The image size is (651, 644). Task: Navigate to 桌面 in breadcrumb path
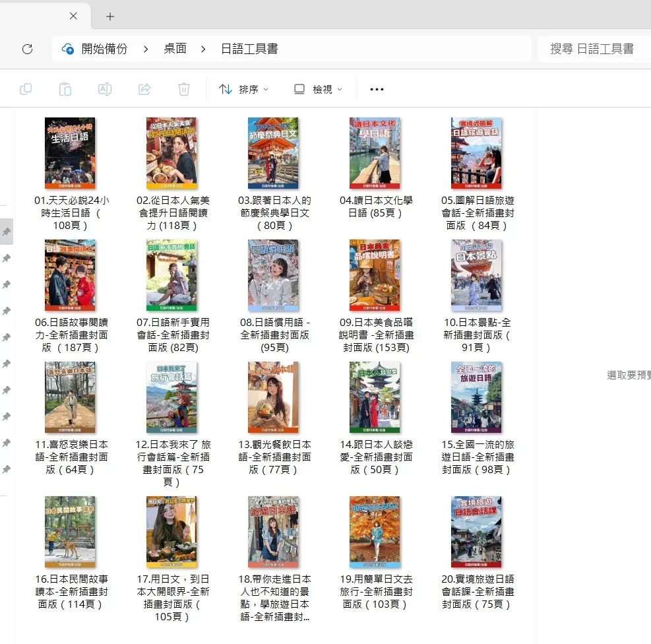coord(175,49)
